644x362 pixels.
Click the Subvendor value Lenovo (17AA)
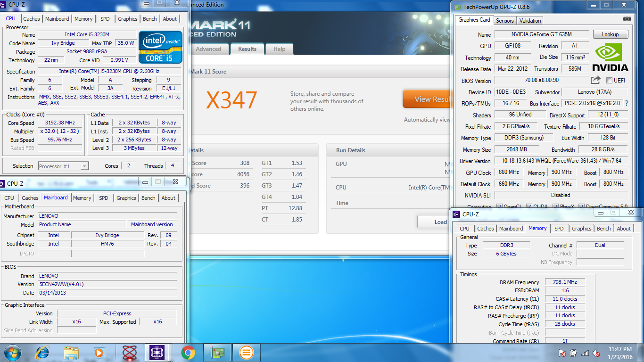coord(594,92)
